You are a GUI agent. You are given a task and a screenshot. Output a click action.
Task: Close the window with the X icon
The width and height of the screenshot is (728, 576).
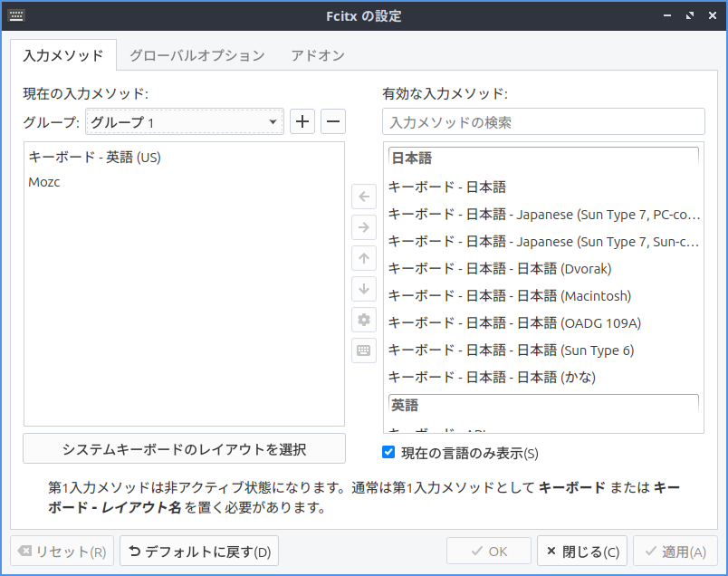[713, 15]
